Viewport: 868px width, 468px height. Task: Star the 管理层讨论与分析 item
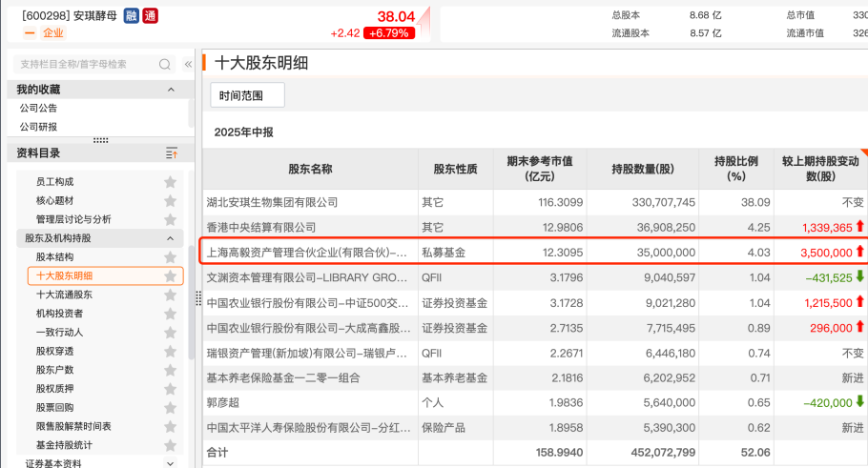(170, 219)
